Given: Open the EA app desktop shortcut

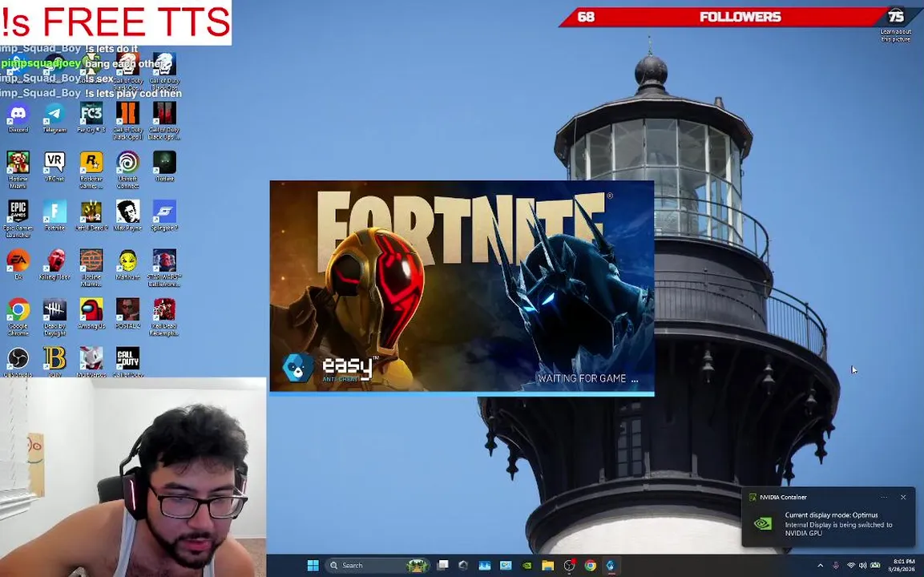Looking at the screenshot, I should pos(18,264).
